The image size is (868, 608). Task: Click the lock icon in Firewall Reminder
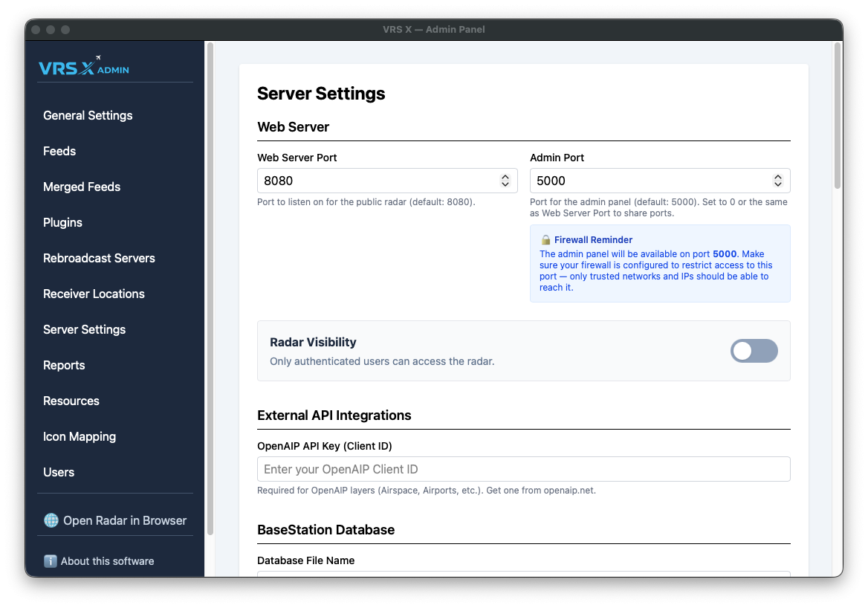tap(545, 240)
